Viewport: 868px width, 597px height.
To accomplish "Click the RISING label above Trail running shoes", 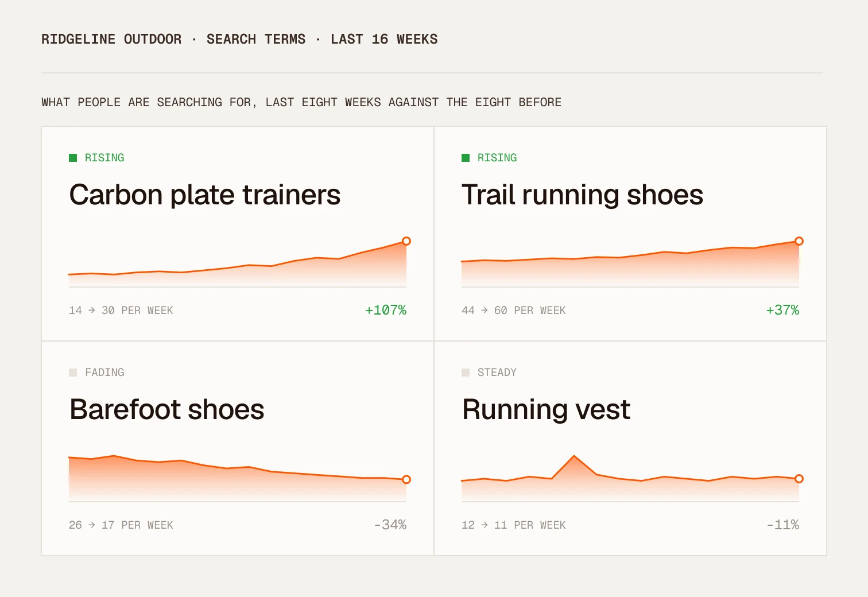I will (497, 158).
